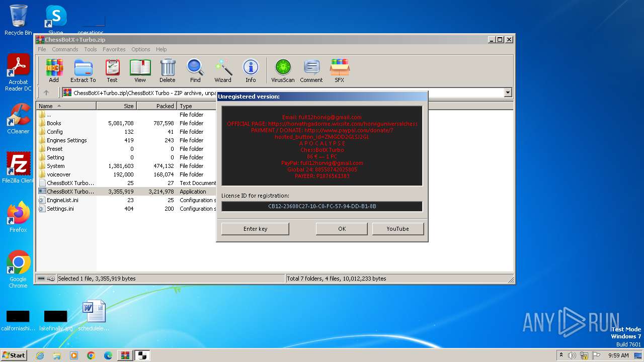This screenshot has height=362, width=644.
Task: Select the Setting folder row
Action: pyautogui.click(x=126, y=157)
